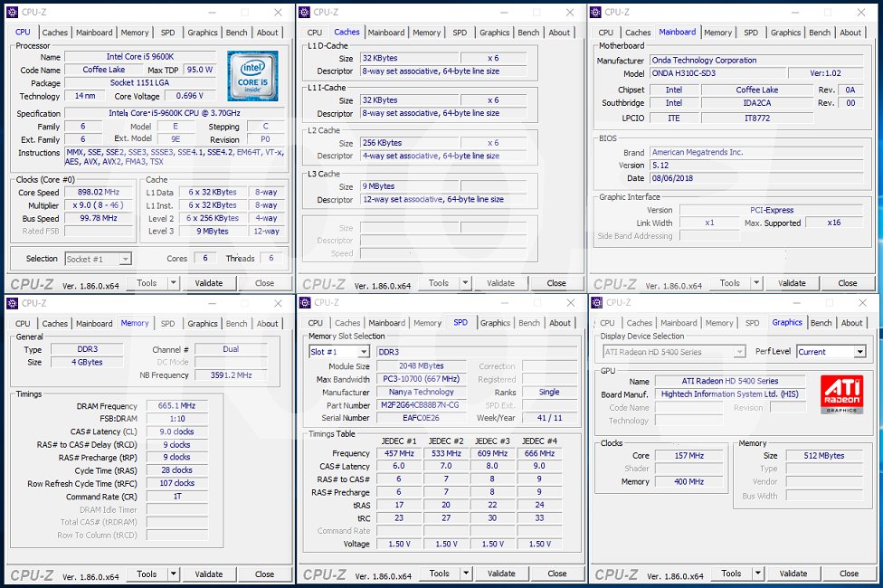The width and height of the screenshot is (883, 588).
Task: Click the CPU-Z icon in the SPD window titlebar
Action: 304,303
